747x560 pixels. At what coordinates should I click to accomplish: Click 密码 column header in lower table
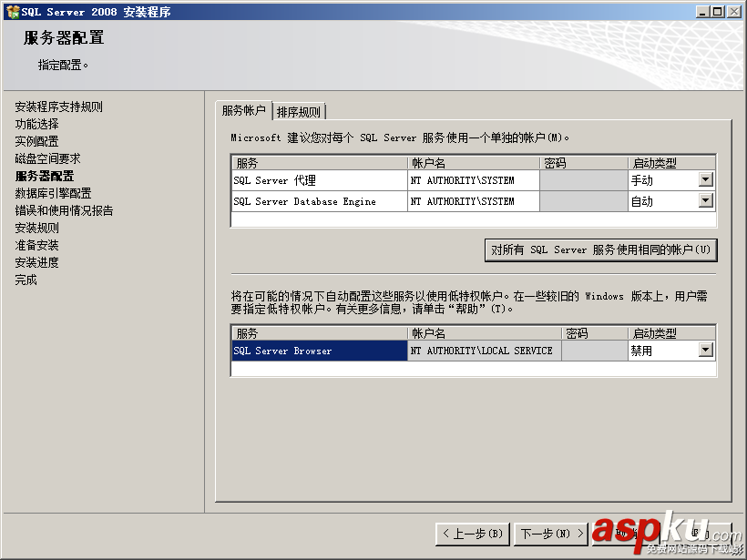point(595,333)
